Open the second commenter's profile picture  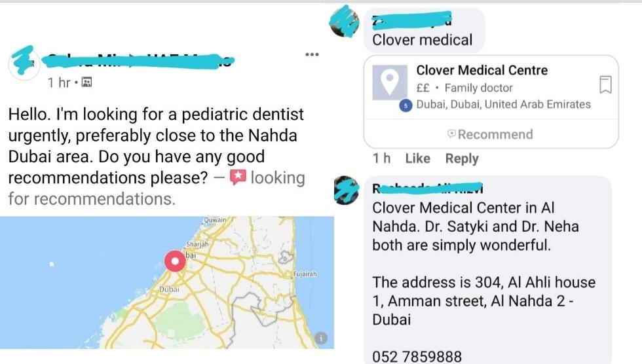click(346, 191)
